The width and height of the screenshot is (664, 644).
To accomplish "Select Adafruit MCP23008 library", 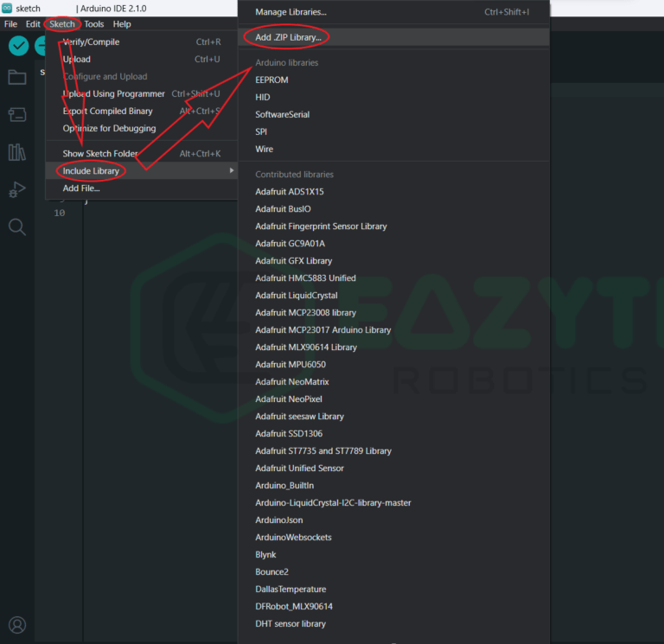I will (x=394, y=313).
